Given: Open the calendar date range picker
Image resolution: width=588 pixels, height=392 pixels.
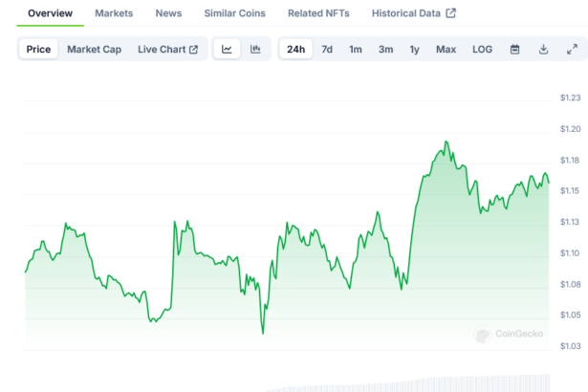Looking at the screenshot, I should click(x=514, y=50).
